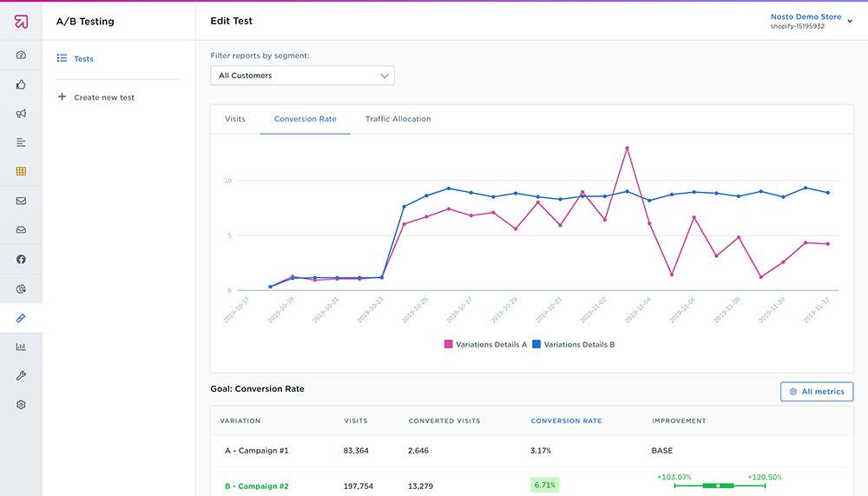Open the bar chart analytics icon

pos(21,347)
